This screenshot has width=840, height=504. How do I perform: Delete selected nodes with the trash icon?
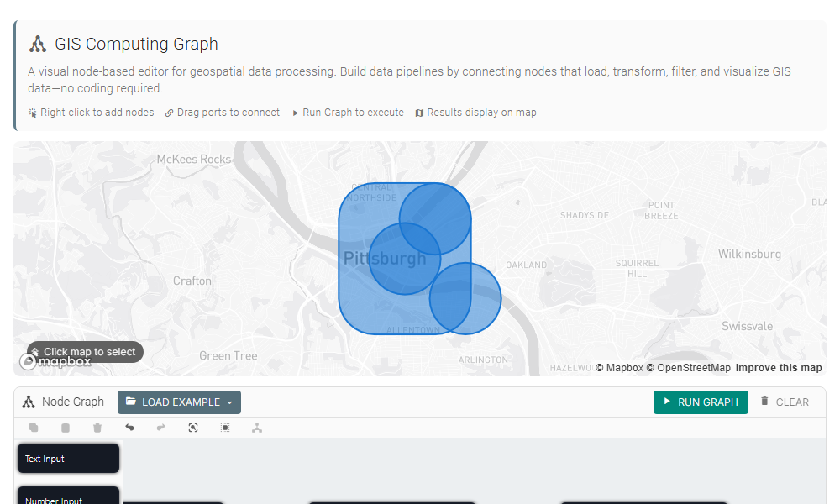[97, 428]
